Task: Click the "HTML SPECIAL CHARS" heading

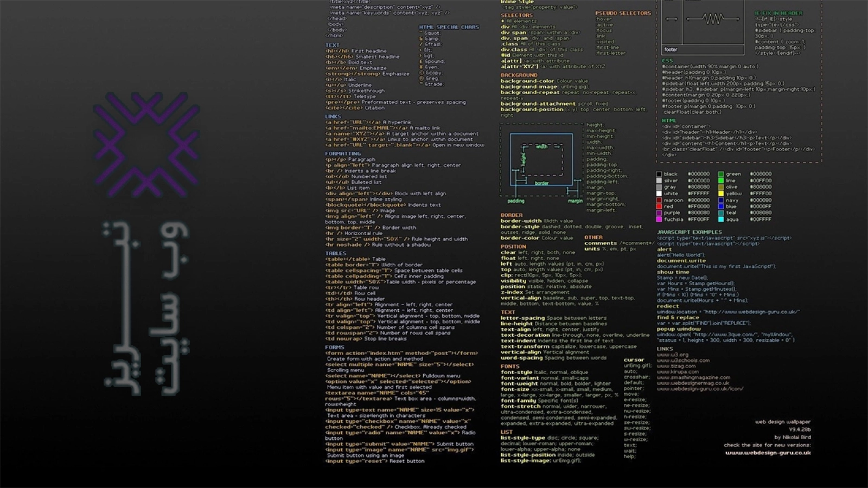Action: pos(449,27)
